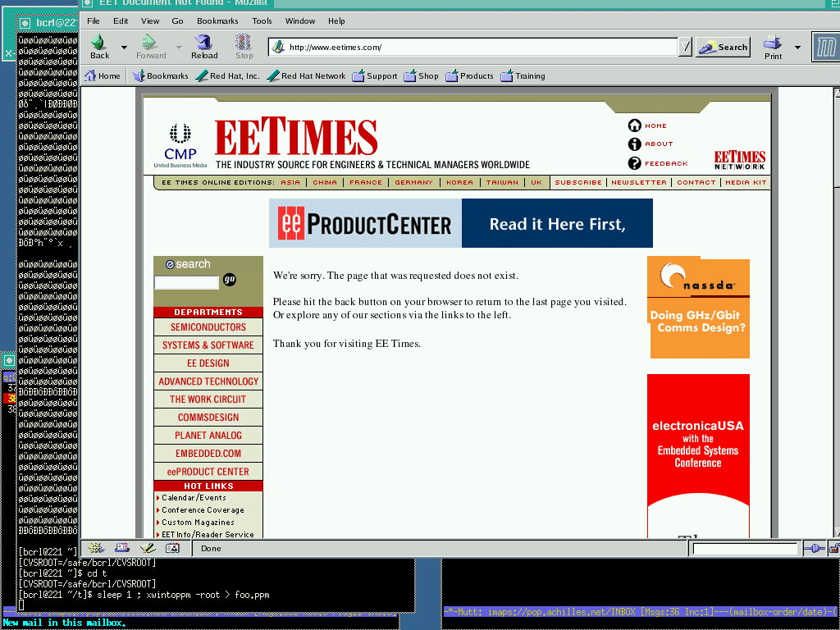Screen dimensions: 840x630
Task: Open Mail from the status bar icon
Action: (122, 548)
